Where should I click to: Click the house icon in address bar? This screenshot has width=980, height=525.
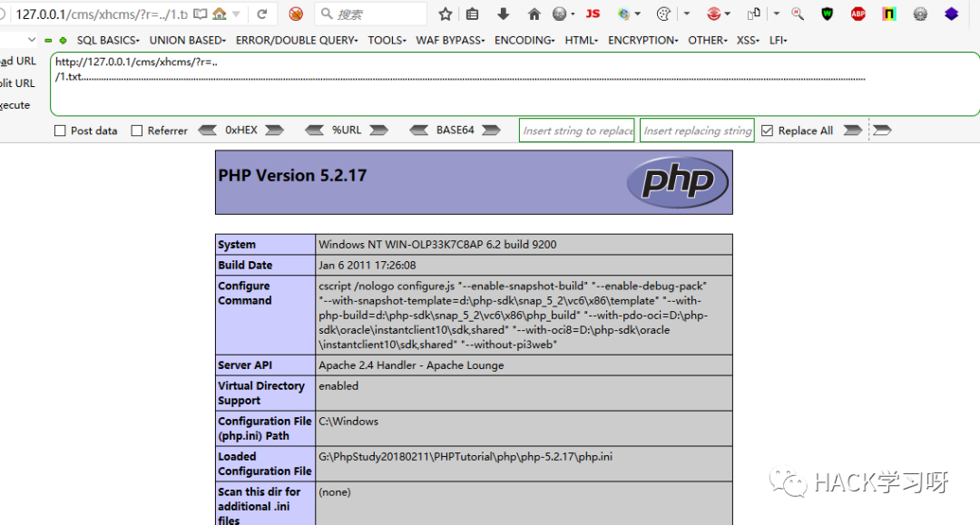point(220,14)
